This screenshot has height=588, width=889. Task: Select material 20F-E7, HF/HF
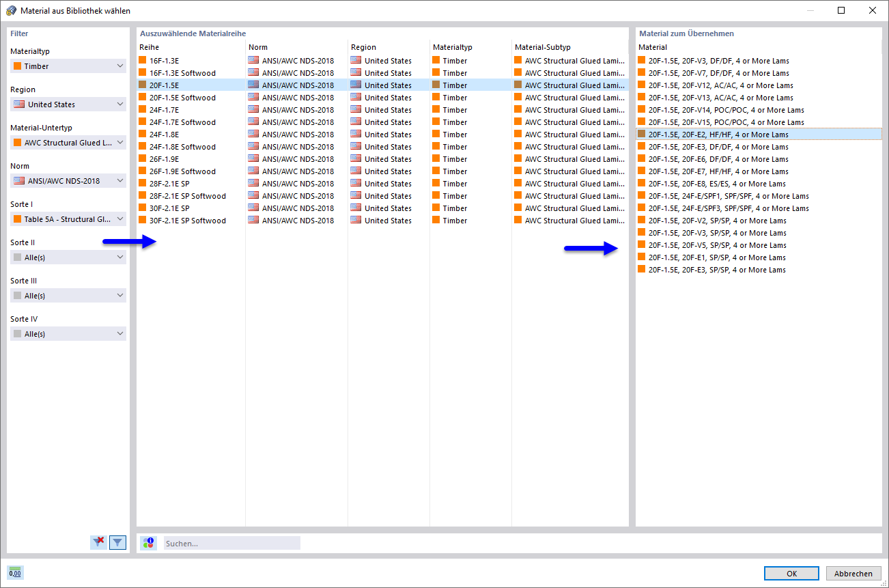[x=759, y=171]
